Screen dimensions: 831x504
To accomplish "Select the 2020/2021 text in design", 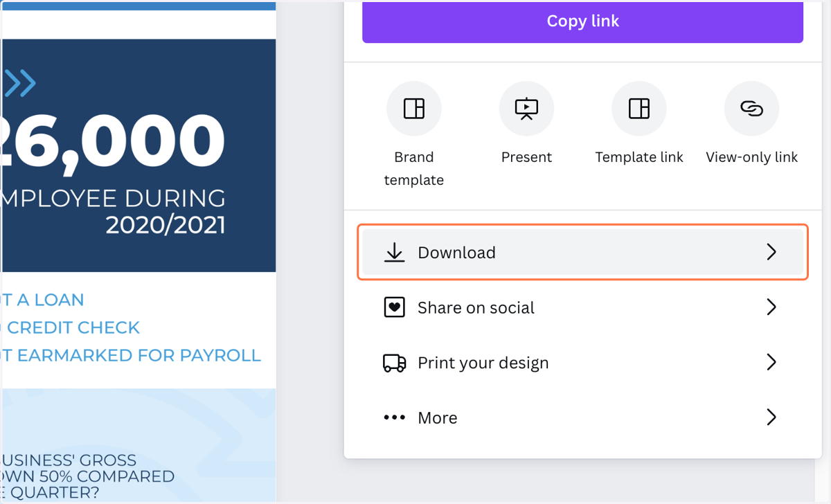I will [x=166, y=225].
